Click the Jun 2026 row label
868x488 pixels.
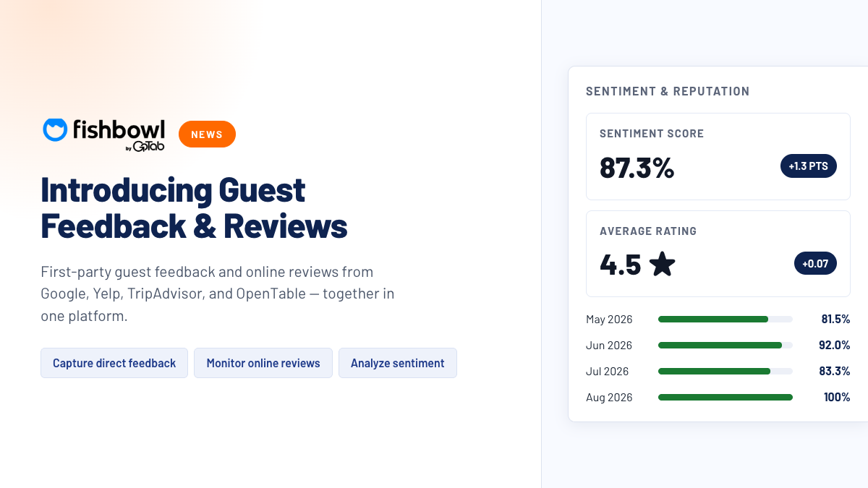pyautogui.click(x=609, y=345)
